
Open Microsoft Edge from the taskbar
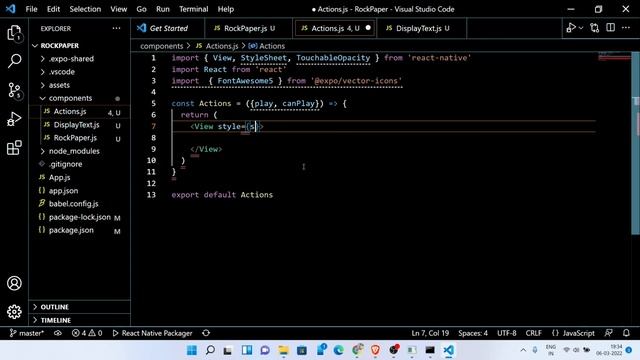tap(338, 350)
